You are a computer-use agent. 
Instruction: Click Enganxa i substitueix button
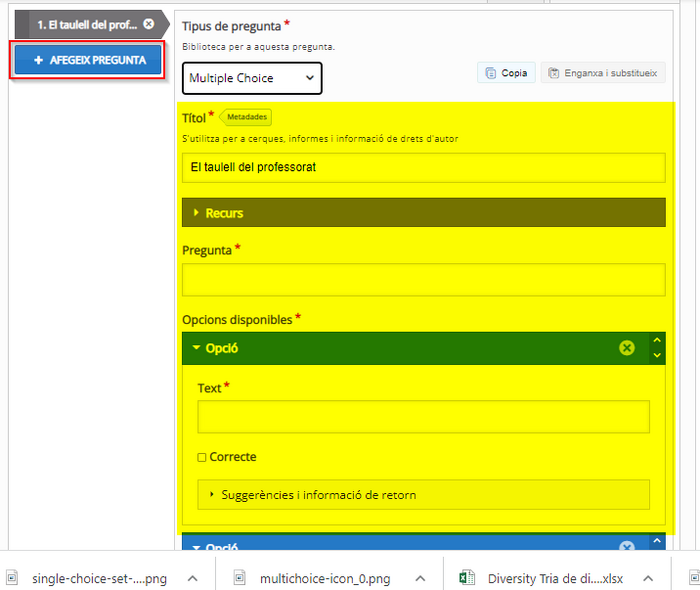pyautogui.click(x=603, y=73)
